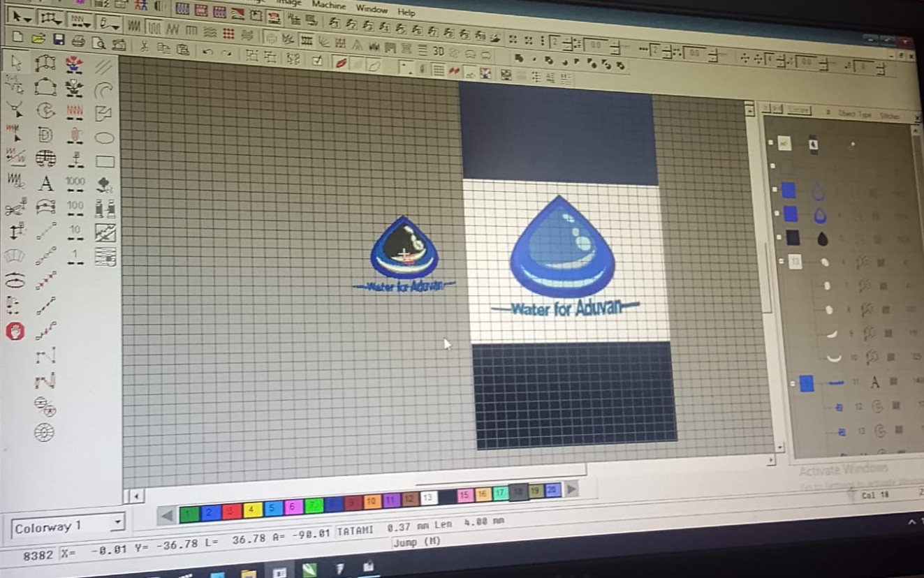
Task: Click the 3D view icon
Action: (438, 51)
